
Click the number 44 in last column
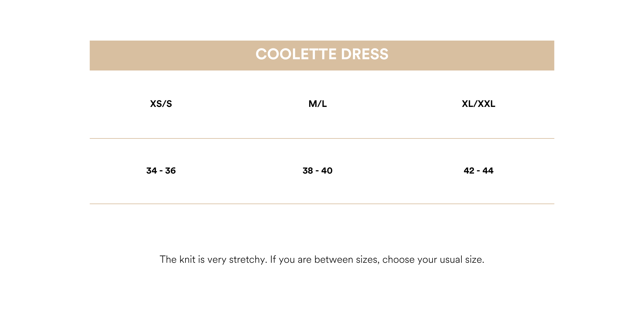click(488, 170)
